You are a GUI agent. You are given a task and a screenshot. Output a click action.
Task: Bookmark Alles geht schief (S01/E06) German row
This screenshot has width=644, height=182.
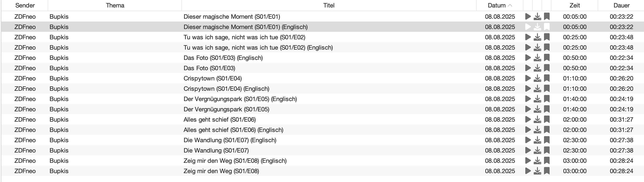point(547,119)
